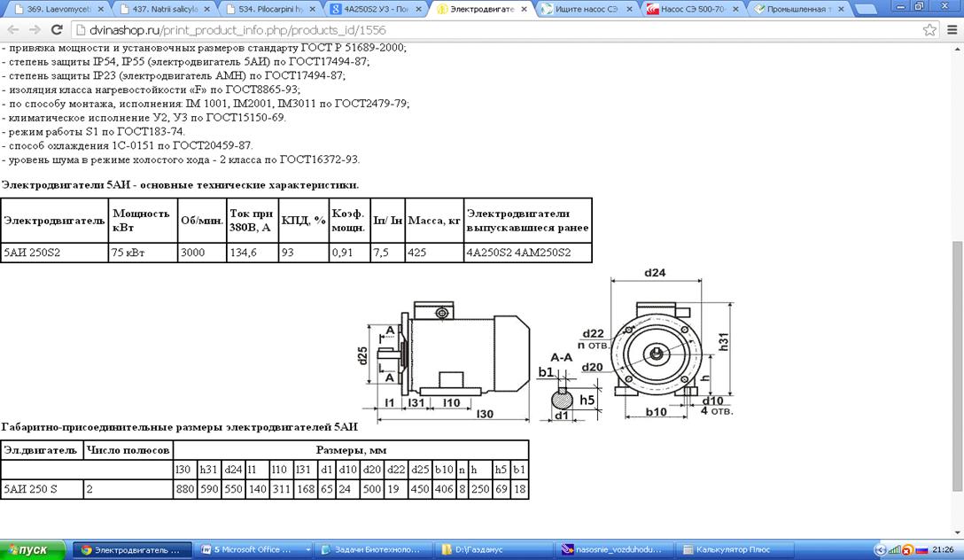
Task: Click the language flag indicator in the tray
Action: pyautogui.click(x=921, y=549)
